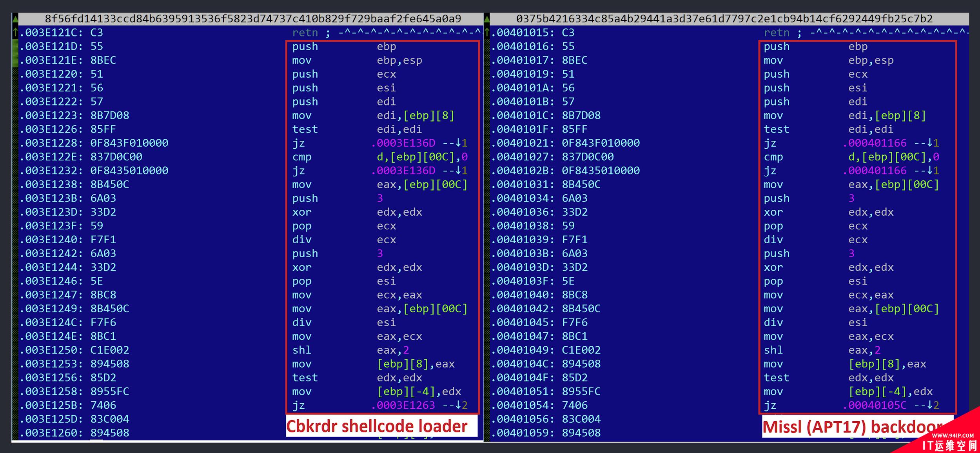
Task: Select address .003E1247 in left pane
Action: [x=51, y=295]
